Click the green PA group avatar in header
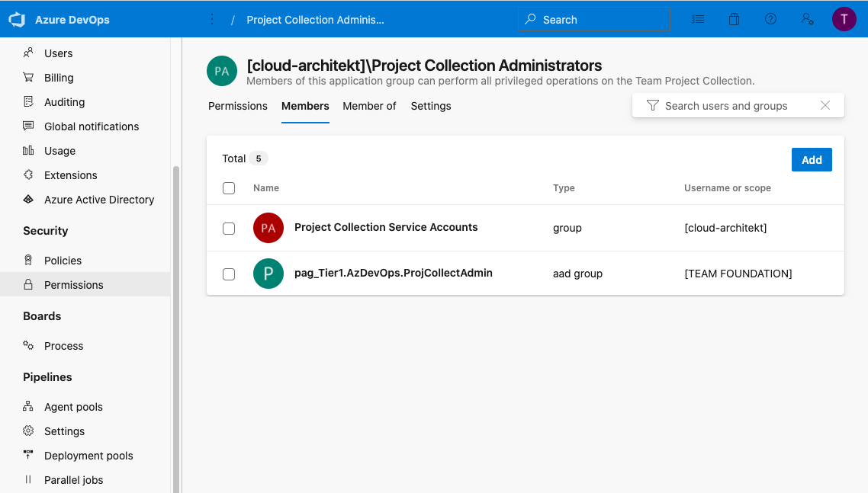This screenshot has width=868, height=493. [x=222, y=71]
